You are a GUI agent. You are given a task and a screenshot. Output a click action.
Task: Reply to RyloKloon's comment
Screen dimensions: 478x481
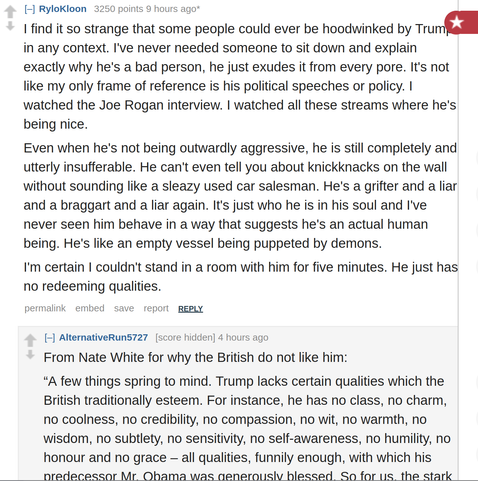190,309
